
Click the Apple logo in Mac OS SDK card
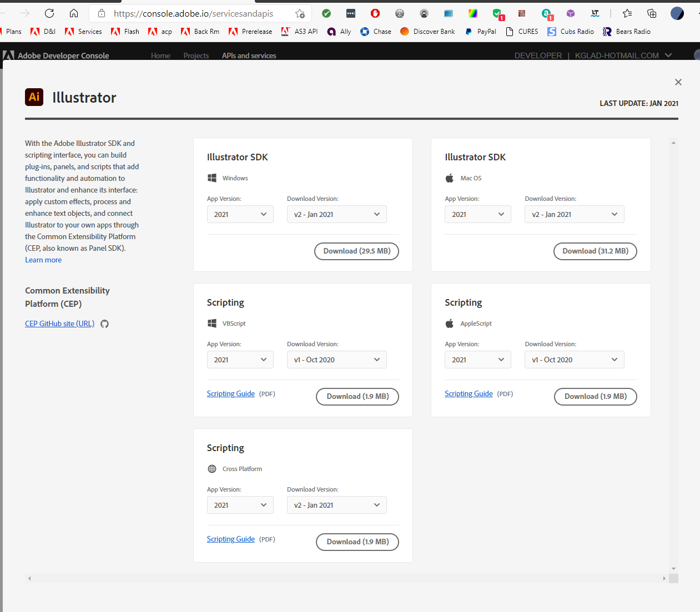449,178
